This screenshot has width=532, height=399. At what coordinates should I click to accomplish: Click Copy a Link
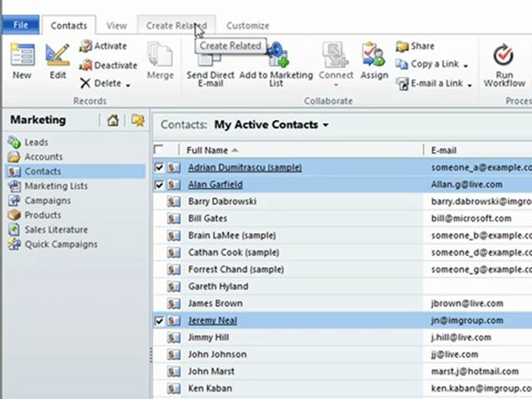pyautogui.click(x=427, y=64)
